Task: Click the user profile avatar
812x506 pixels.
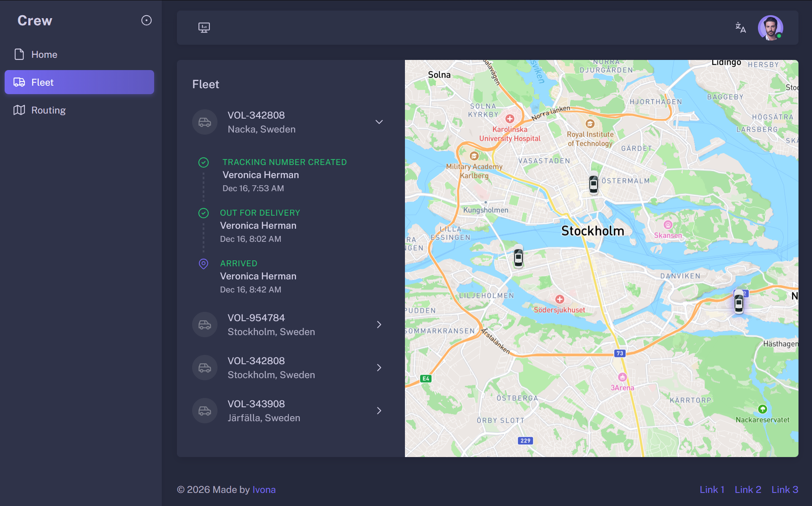Action: tap(771, 27)
